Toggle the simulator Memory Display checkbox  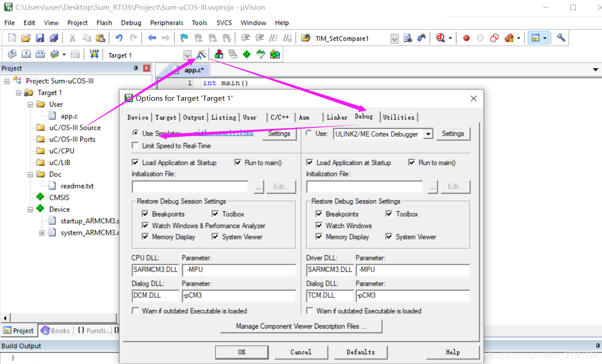145,237
